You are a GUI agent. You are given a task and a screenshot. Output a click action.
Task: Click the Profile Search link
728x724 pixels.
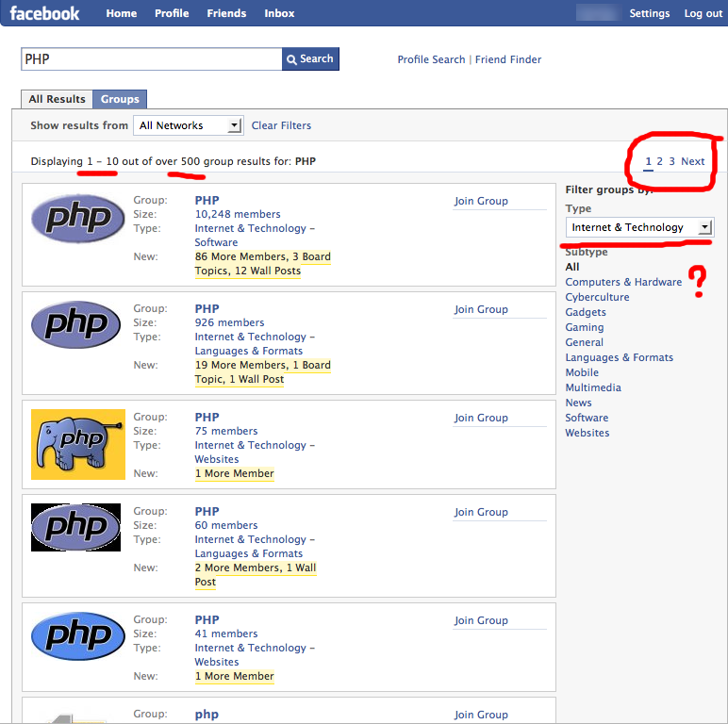pyautogui.click(x=431, y=59)
